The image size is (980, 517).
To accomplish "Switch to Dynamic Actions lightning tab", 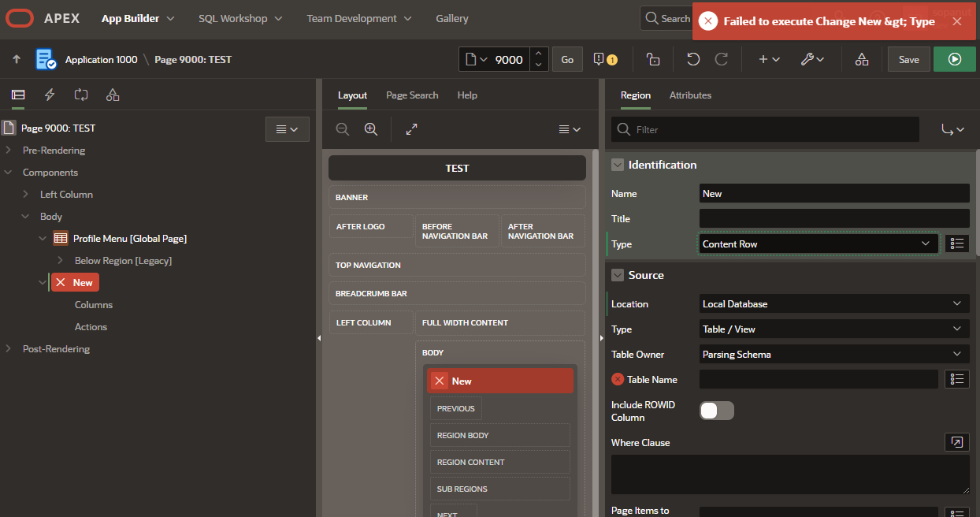I will [50, 95].
